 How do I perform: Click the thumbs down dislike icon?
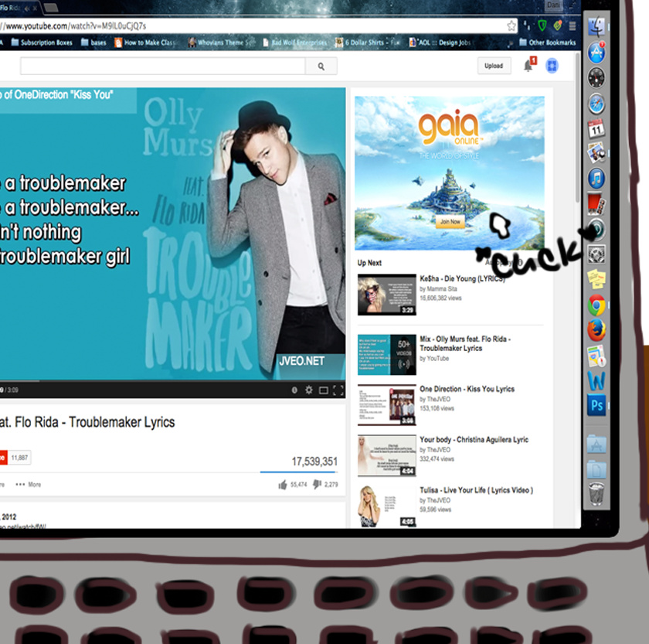[317, 485]
